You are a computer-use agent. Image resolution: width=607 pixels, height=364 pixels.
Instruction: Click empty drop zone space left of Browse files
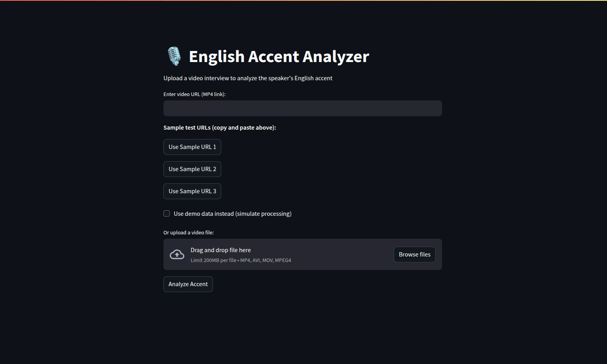coord(342,255)
